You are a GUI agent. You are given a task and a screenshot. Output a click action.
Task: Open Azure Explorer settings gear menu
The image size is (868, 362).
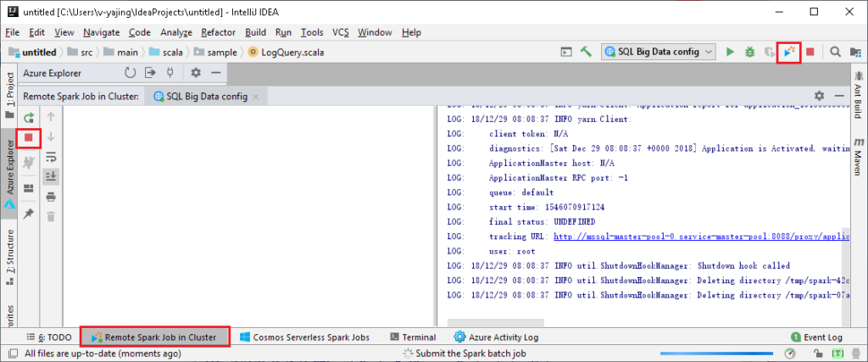(196, 73)
